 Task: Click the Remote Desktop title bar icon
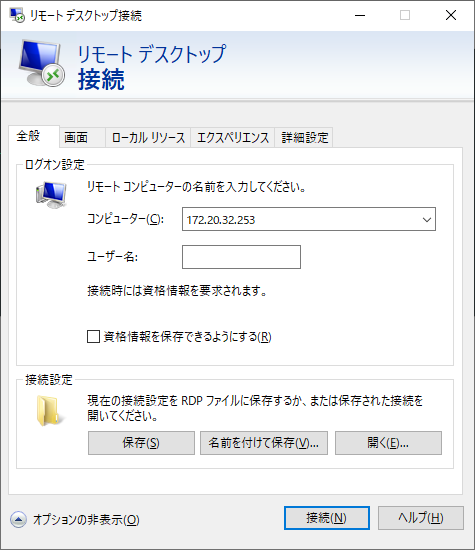point(17,15)
